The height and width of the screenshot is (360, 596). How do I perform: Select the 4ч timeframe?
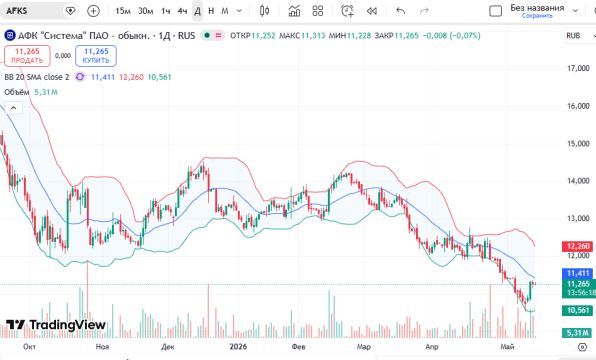182,11
